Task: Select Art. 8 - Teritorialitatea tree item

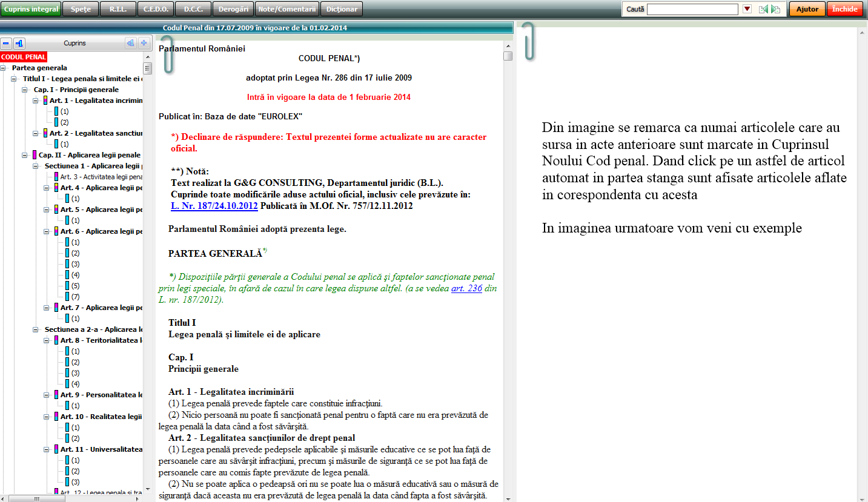Action: (102, 340)
